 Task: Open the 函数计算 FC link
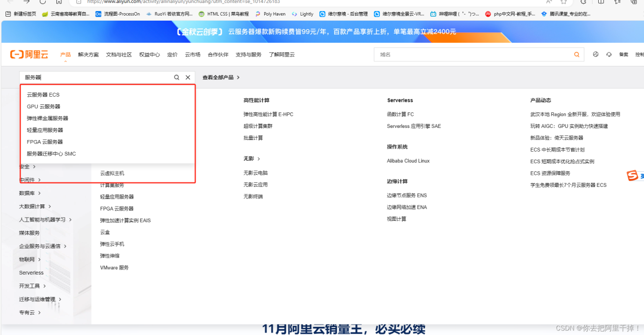400,114
